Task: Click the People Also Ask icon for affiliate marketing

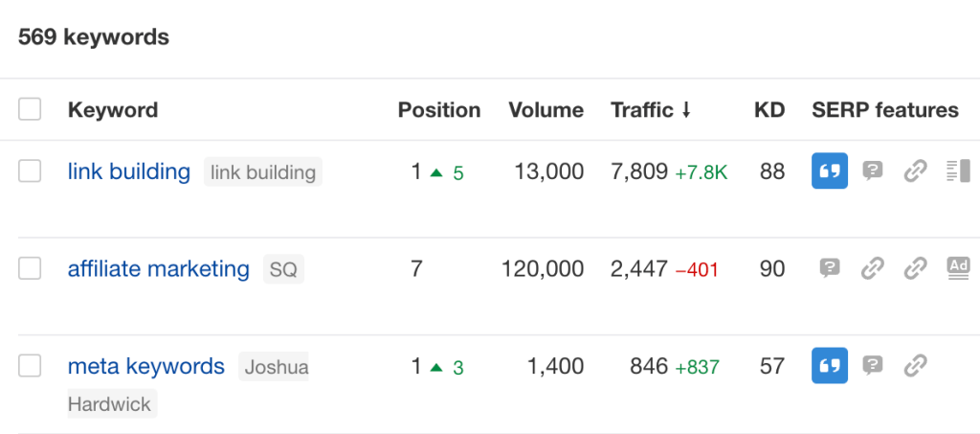Action: [x=830, y=268]
